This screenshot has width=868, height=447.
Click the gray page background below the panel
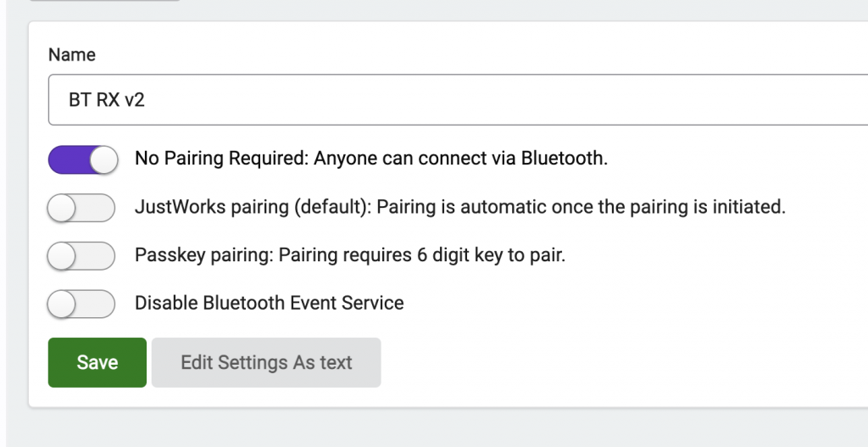point(424,428)
